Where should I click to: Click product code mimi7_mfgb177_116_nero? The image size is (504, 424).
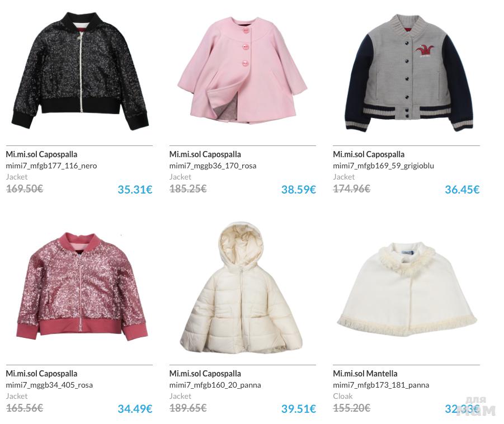[51, 166]
